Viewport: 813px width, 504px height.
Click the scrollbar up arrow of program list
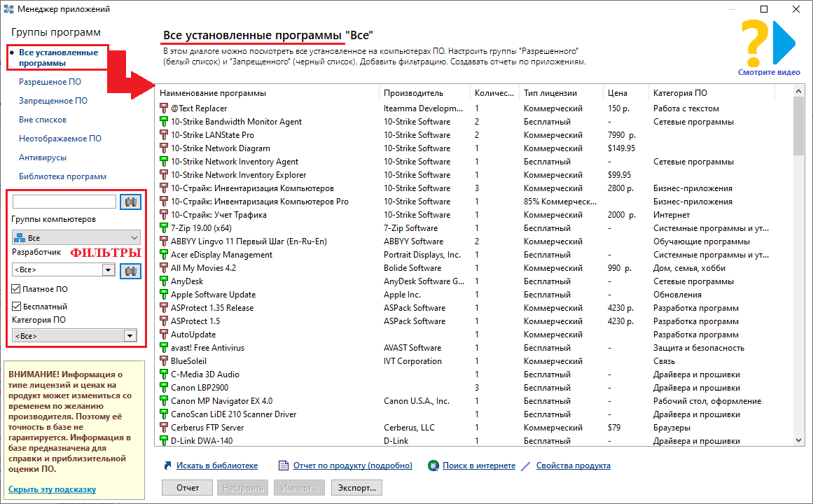point(798,91)
